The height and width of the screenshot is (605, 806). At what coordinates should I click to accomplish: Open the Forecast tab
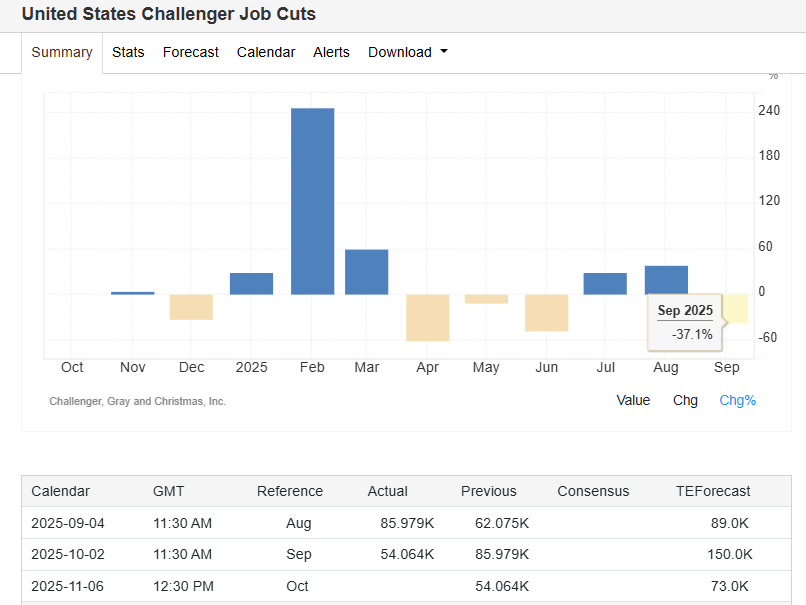point(190,52)
